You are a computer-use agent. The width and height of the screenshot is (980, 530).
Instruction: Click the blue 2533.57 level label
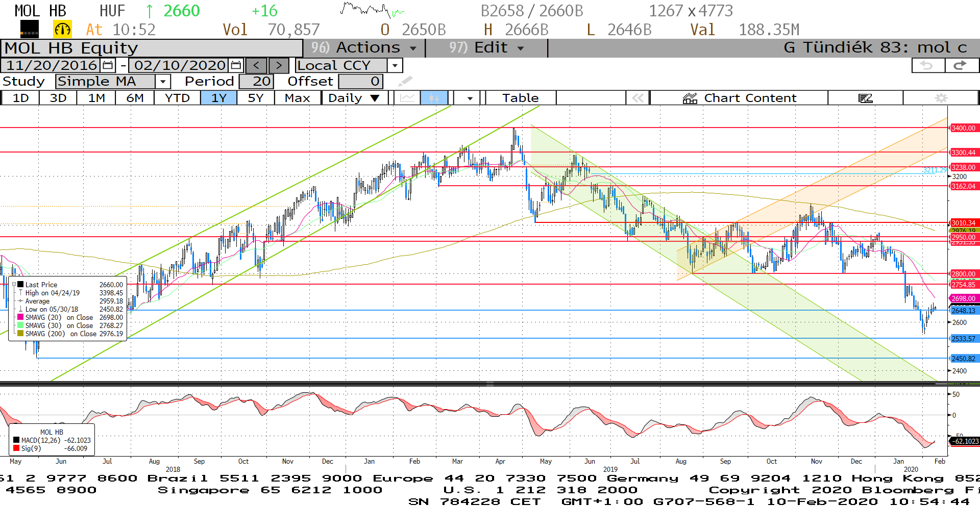[964, 339]
